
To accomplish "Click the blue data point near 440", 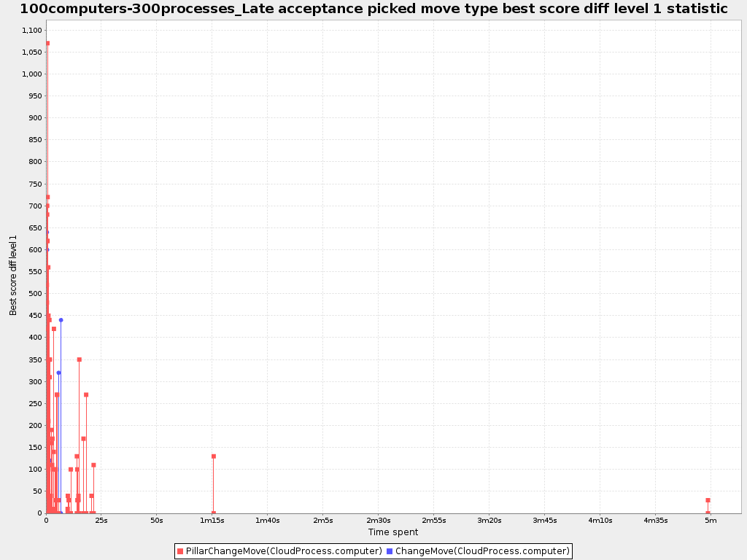I will pos(61,319).
